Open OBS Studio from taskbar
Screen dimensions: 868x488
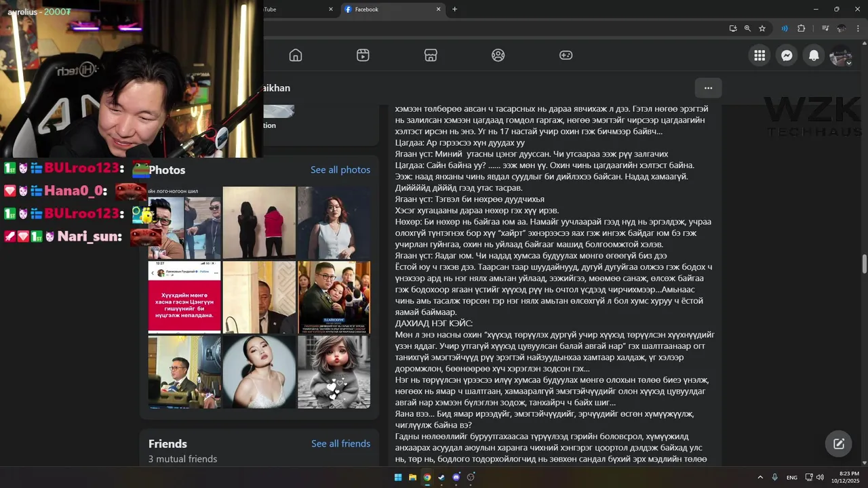(471, 477)
